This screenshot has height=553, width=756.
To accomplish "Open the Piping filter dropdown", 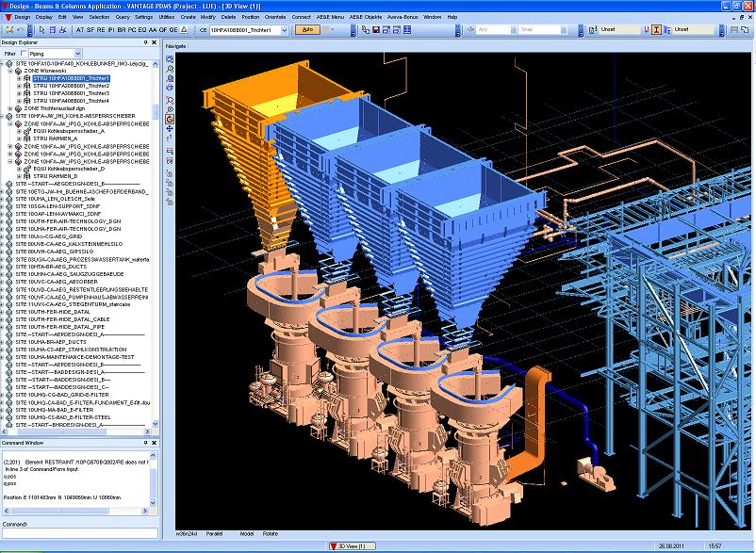I will (x=77, y=55).
